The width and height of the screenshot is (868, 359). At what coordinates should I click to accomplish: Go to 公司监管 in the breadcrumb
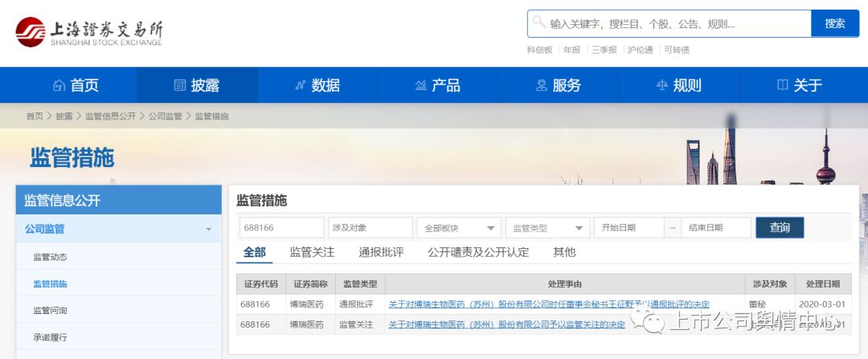coord(165,116)
